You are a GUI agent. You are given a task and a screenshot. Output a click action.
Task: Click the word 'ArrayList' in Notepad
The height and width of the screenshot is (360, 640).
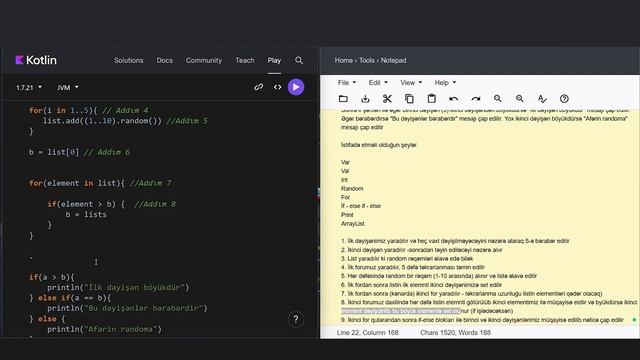point(353,224)
